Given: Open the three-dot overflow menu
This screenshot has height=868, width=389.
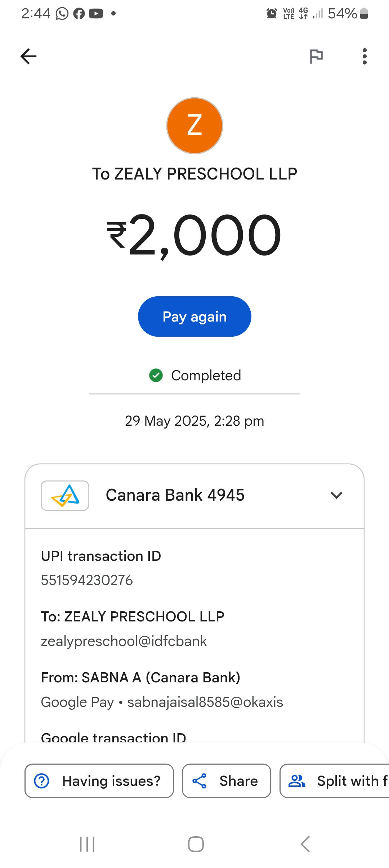Looking at the screenshot, I should (x=365, y=56).
